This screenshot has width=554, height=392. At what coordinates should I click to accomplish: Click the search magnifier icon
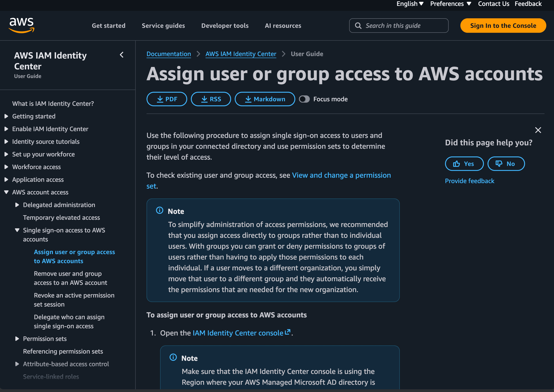coord(358,26)
